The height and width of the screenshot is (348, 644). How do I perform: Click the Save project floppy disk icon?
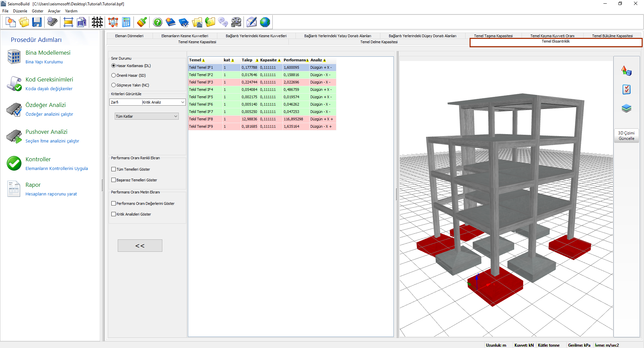click(37, 22)
